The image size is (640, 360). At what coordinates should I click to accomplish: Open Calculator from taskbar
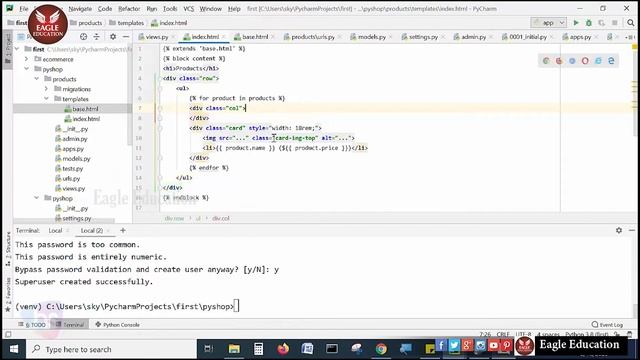click(258, 349)
